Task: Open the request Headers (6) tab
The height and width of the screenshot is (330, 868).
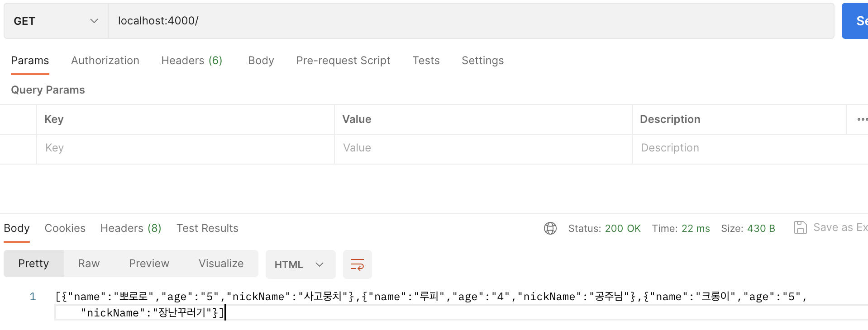Action: [191, 61]
